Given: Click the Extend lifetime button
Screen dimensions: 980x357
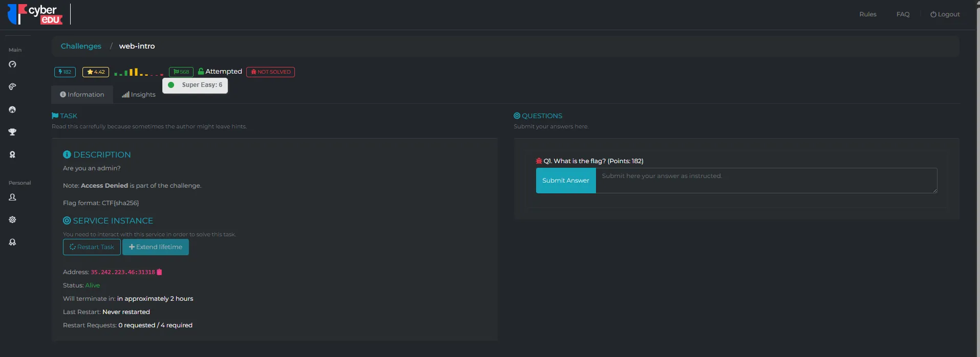Looking at the screenshot, I should coord(156,247).
